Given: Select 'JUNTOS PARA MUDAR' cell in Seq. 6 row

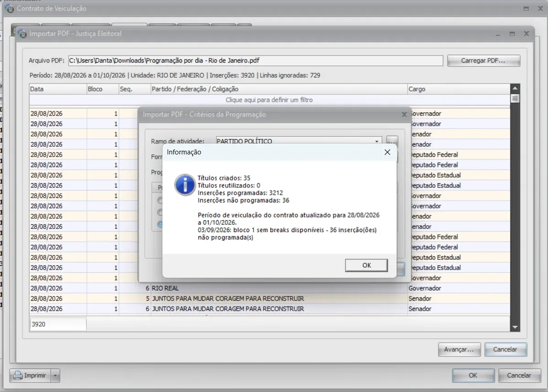Looking at the screenshot, I should click(279, 309).
